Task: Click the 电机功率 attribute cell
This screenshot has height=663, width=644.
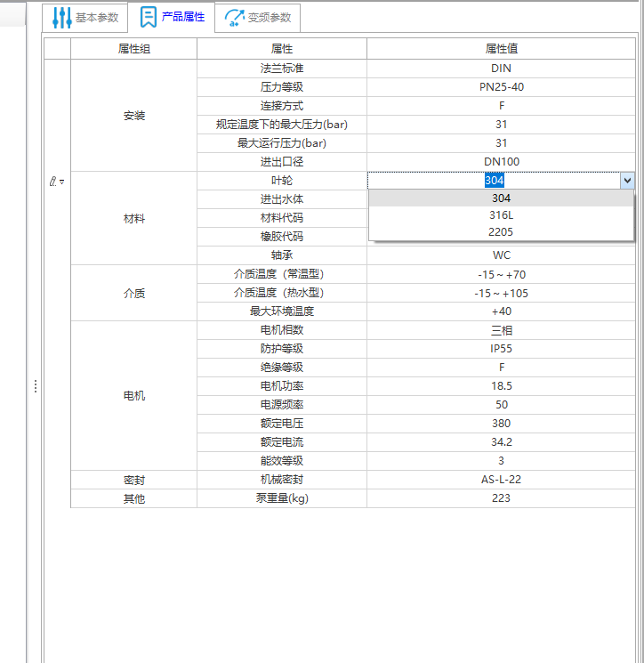Action: click(282, 386)
